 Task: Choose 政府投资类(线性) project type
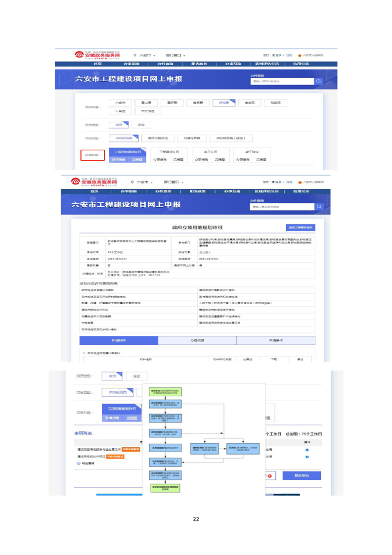(231, 138)
